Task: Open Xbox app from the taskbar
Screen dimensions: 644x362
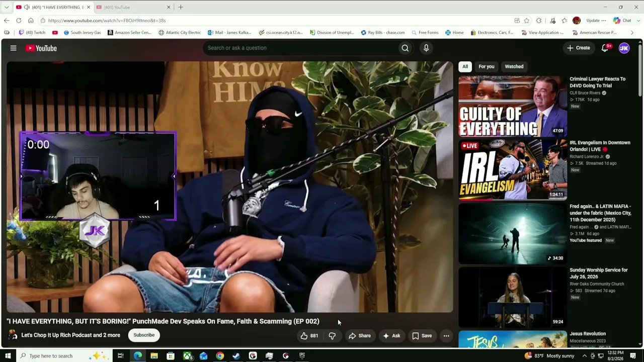Action: click(187, 356)
